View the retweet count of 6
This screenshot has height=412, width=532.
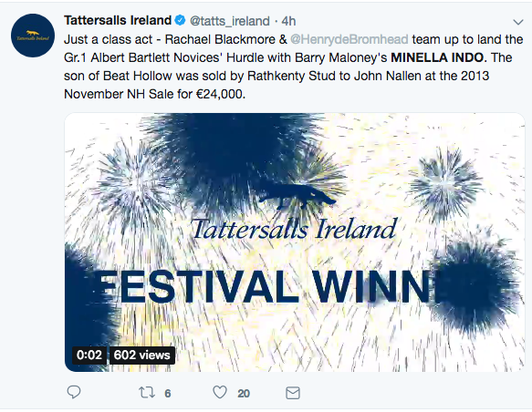pos(168,394)
